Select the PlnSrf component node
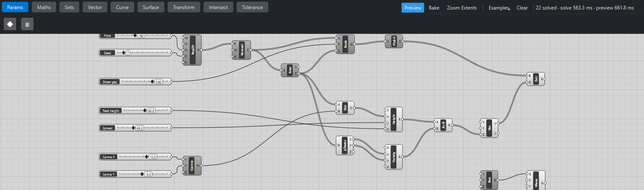644x190 pixels. (394, 41)
